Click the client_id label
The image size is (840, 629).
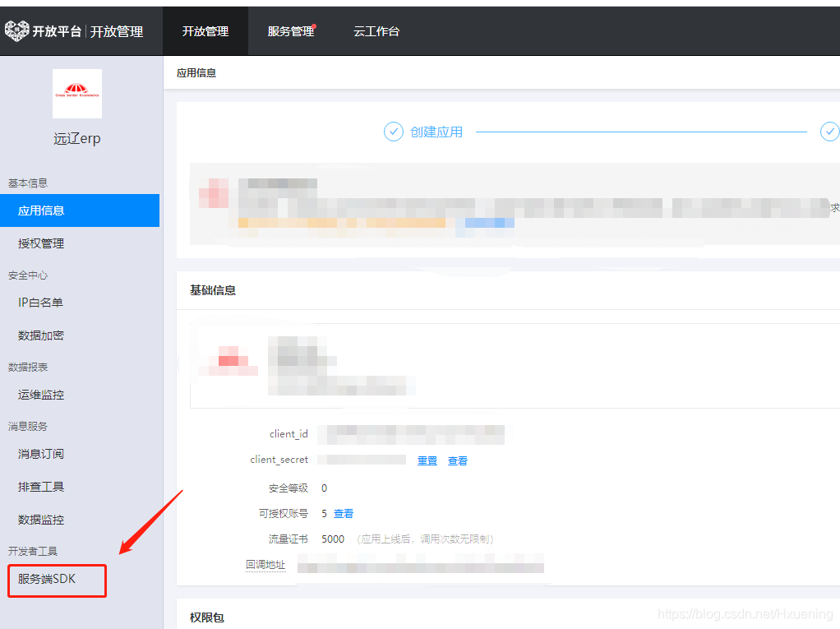[x=288, y=434]
